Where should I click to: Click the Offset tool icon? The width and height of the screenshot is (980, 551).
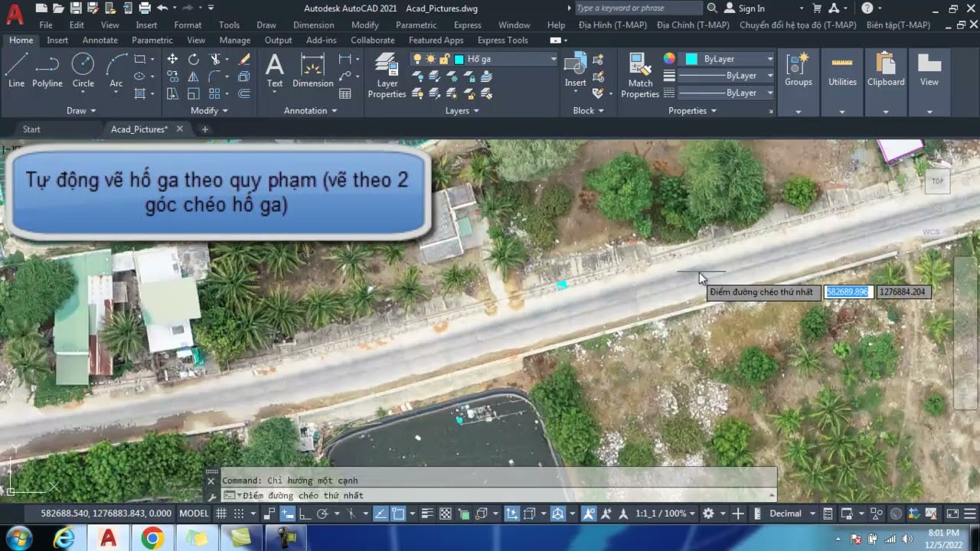tap(244, 93)
